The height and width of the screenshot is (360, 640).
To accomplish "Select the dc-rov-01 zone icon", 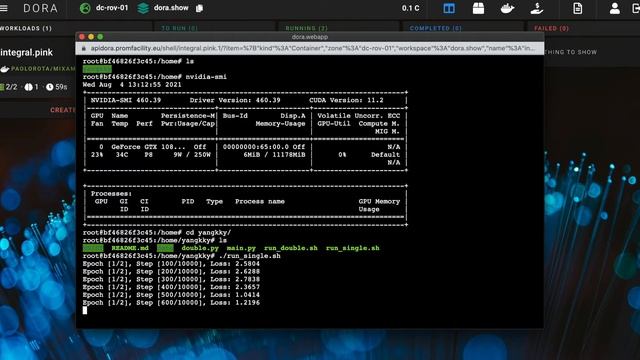I will click(85, 8).
